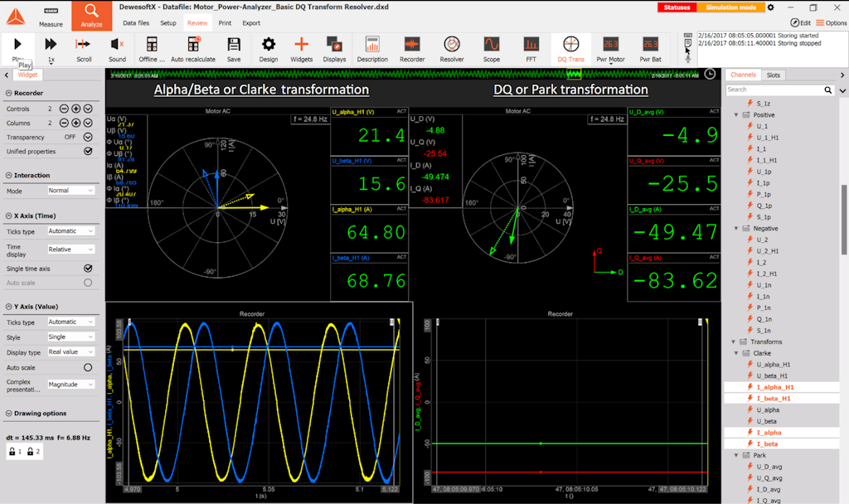Click the channel search magnifier
849x504 pixels.
point(828,90)
